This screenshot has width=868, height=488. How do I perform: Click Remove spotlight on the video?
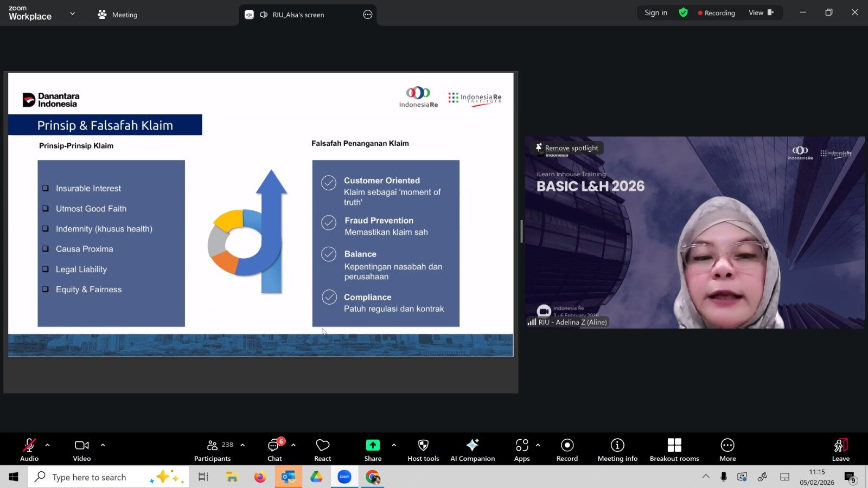(569, 148)
